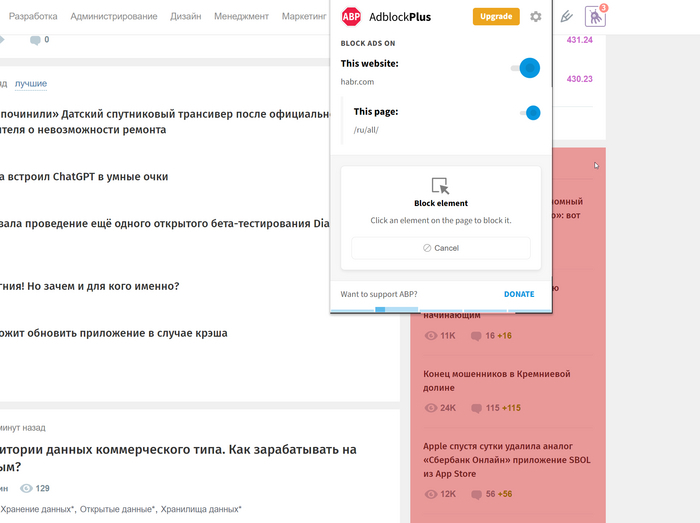Click the /ru/all/ page path text
The image size is (700, 523).
(366, 130)
